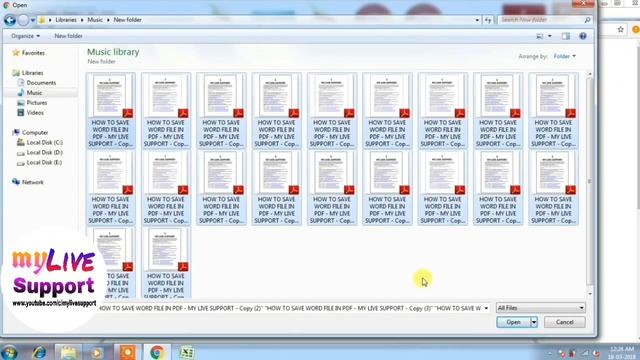Image resolution: width=640 pixels, height=360 pixels.
Task: Select Network in navigation pane
Action: coord(32,182)
